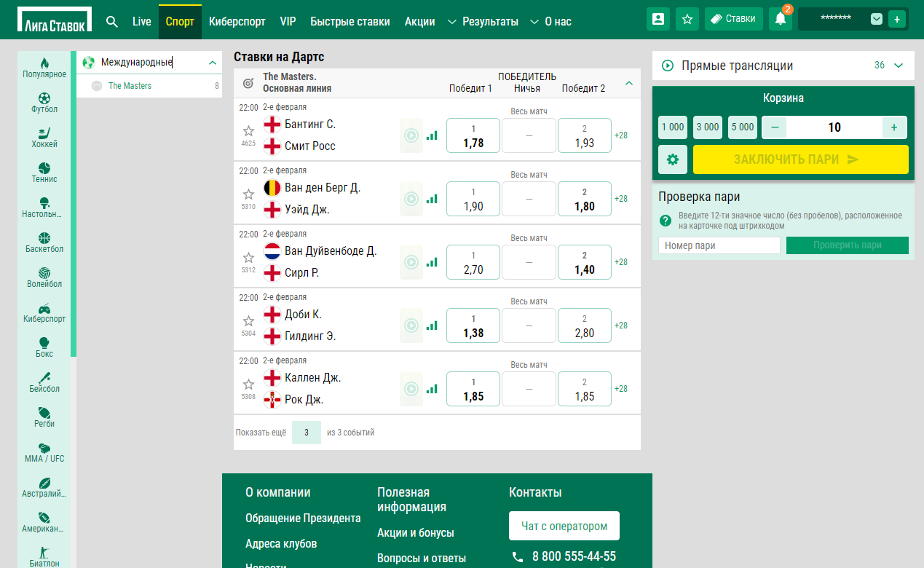Favorite the Бантинг vs Смит match
The height and width of the screenshot is (568, 924).
pos(248,131)
